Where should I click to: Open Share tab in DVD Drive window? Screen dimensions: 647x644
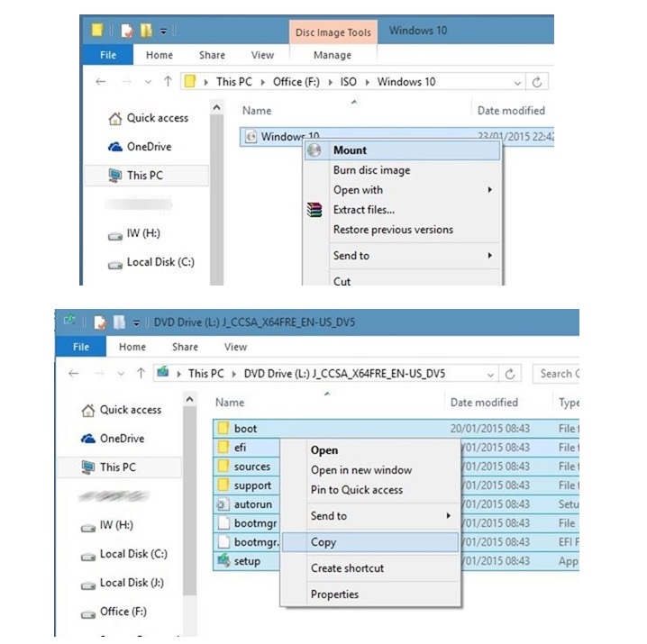coord(185,347)
